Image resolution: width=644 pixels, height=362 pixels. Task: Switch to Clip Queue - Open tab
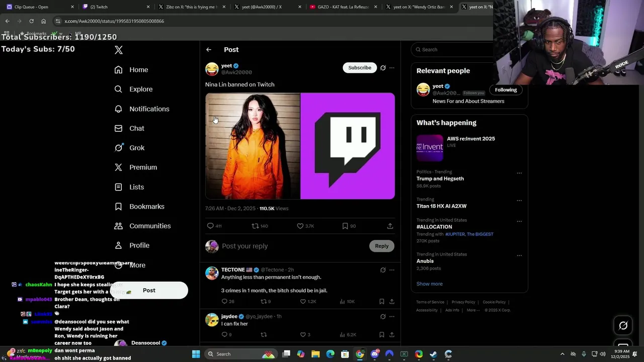pos(40,7)
